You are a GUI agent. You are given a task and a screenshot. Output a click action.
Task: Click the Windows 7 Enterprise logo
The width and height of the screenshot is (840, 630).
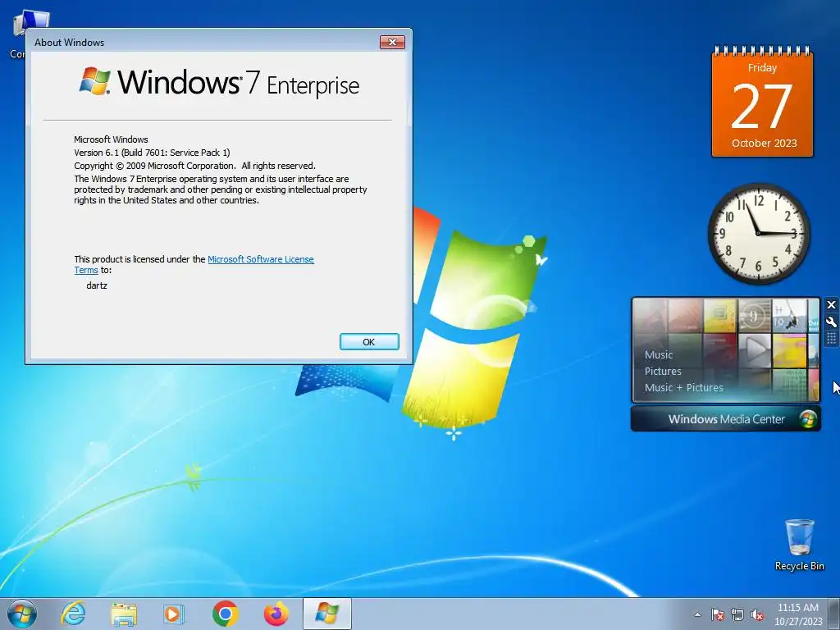[x=219, y=83]
